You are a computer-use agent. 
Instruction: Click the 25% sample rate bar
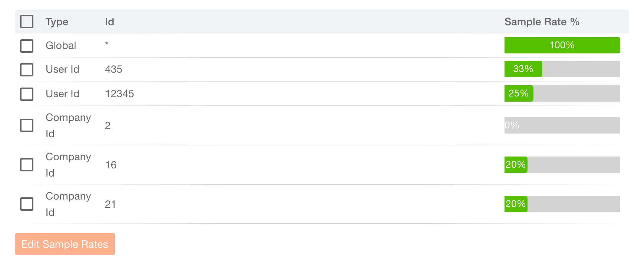pyautogui.click(x=562, y=93)
